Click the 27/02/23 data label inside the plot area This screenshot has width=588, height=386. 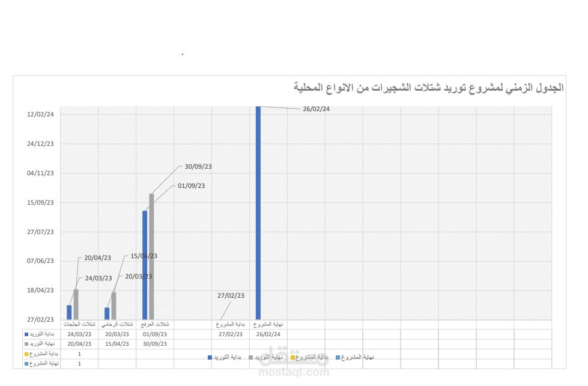(231, 296)
